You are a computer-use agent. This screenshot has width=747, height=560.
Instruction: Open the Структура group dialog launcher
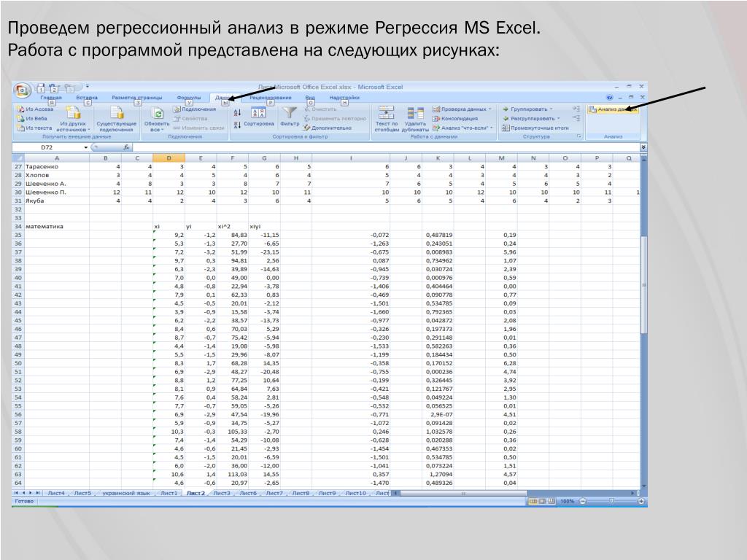tap(579, 136)
